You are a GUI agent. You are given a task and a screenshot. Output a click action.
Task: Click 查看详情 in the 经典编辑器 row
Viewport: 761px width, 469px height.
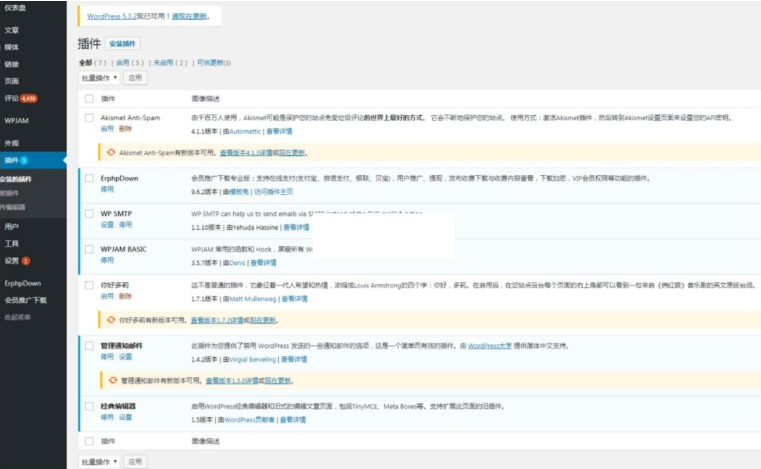coord(293,420)
